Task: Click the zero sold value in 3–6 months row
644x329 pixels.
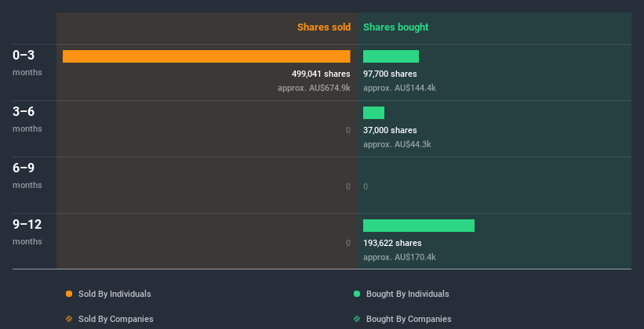Action: [x=348, y=131]
